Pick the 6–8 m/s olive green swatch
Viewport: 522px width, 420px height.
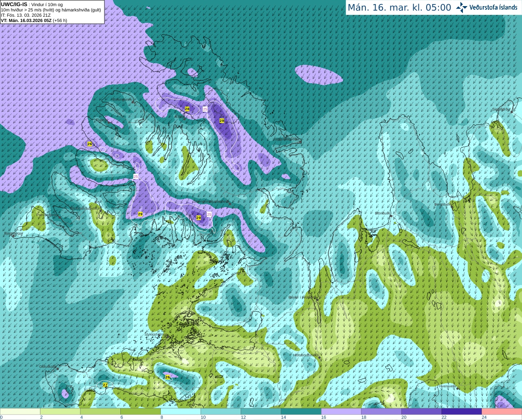(140, 411)
